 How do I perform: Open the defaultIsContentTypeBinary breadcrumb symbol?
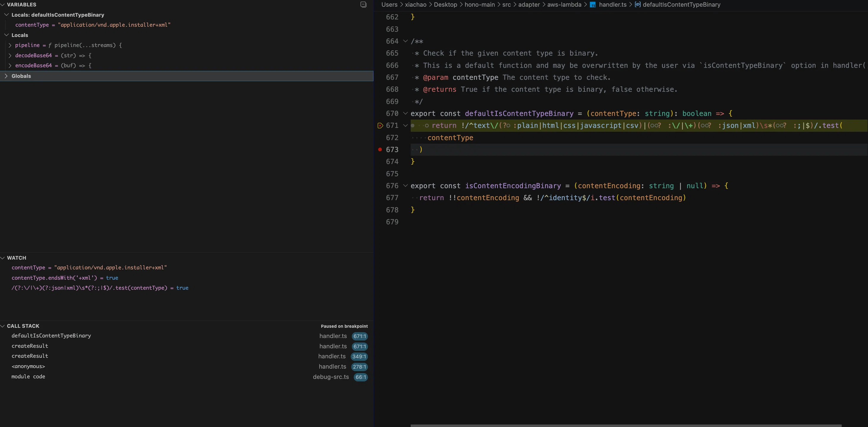[x=681, y=5]
